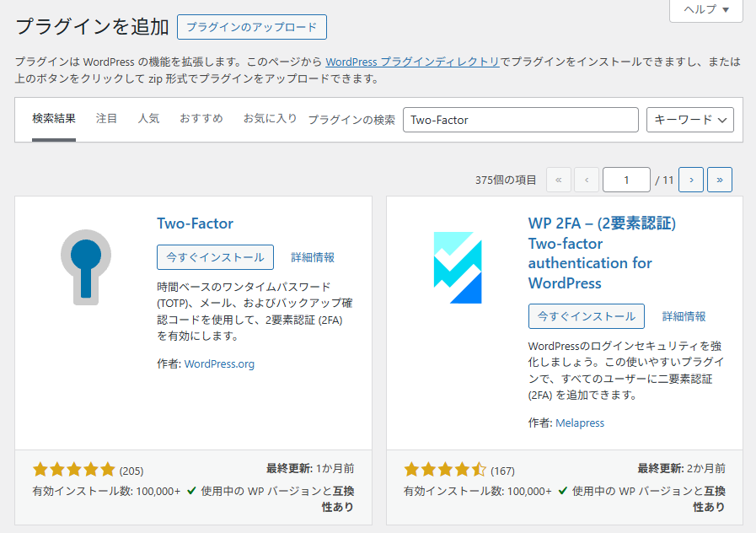Open the お気に入り tab
The height and width of the screenshot is (533, 756).
270,119
